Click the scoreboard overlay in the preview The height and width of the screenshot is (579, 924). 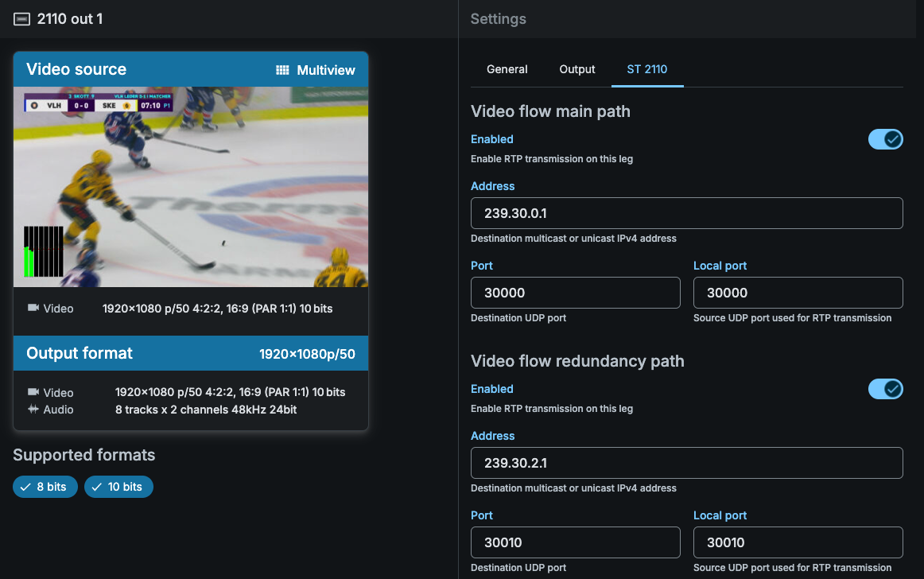pyautogui.click(x=99, y=103)
